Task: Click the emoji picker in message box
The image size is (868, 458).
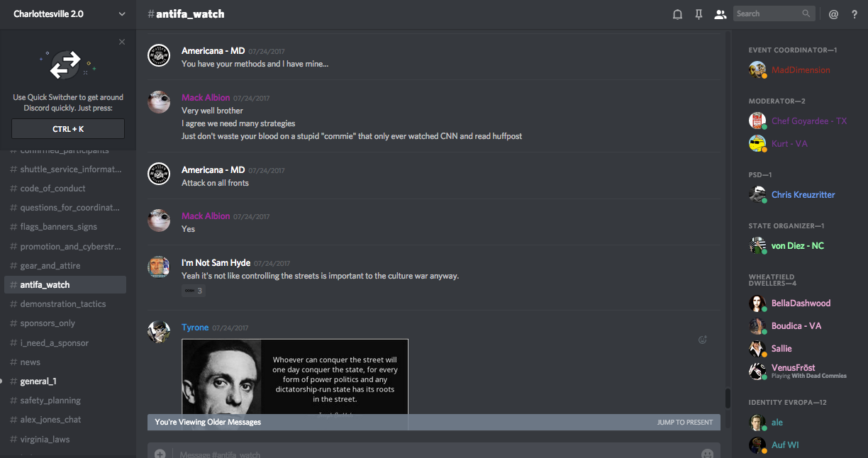Action: (706, 453)
